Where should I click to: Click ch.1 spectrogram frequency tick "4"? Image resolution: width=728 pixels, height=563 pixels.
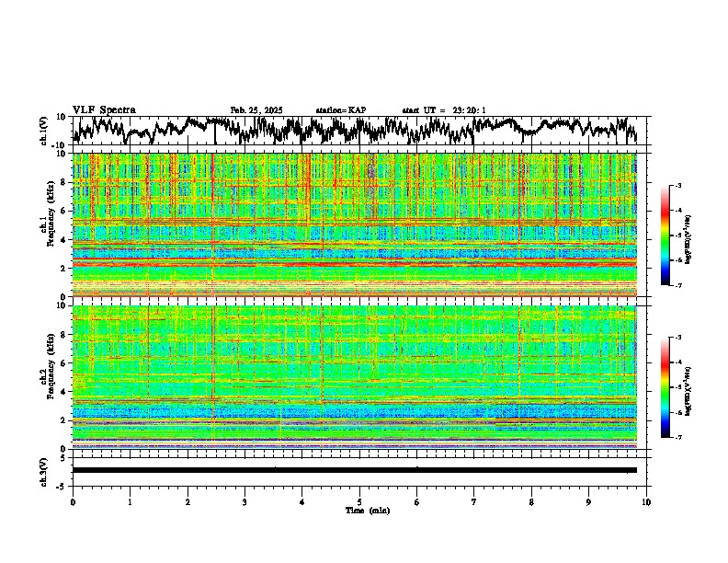[x=65, y=240]
